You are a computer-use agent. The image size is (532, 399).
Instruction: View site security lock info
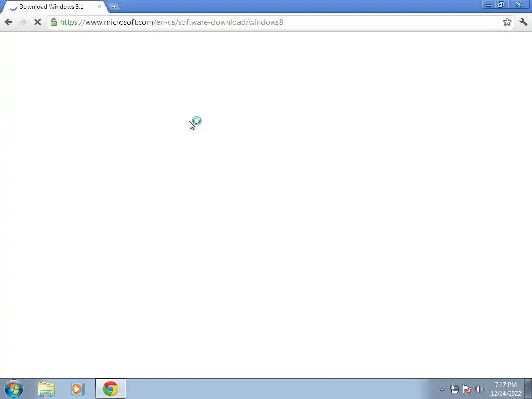point(54,22)
